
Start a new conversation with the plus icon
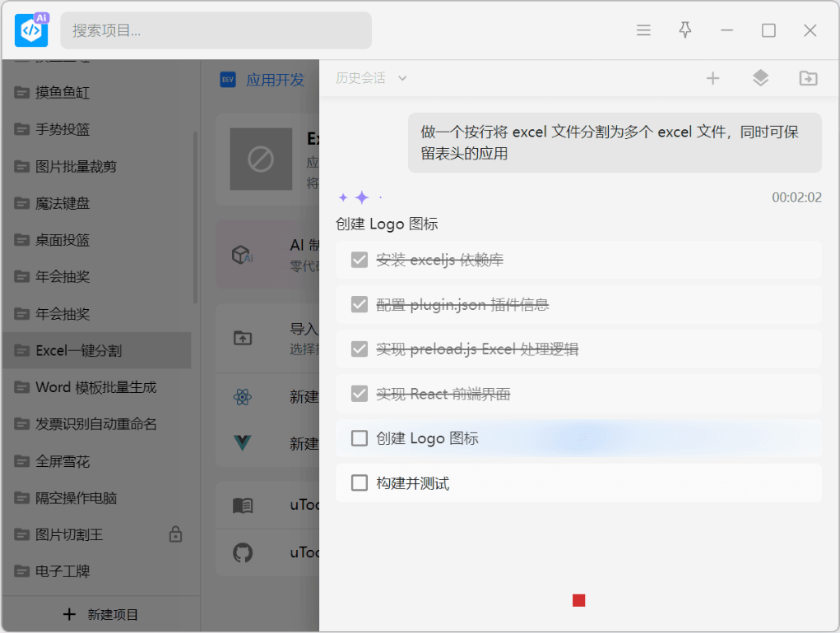click(712, 78)
